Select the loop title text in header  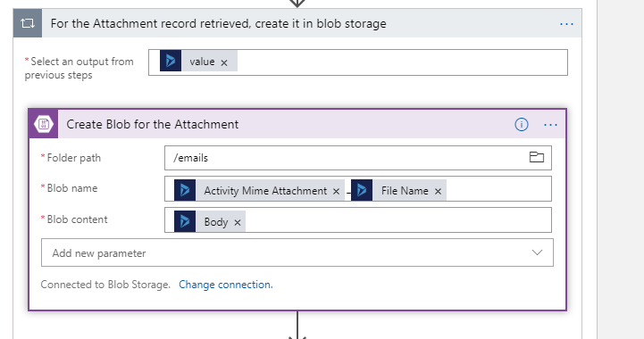coord(219,23)
